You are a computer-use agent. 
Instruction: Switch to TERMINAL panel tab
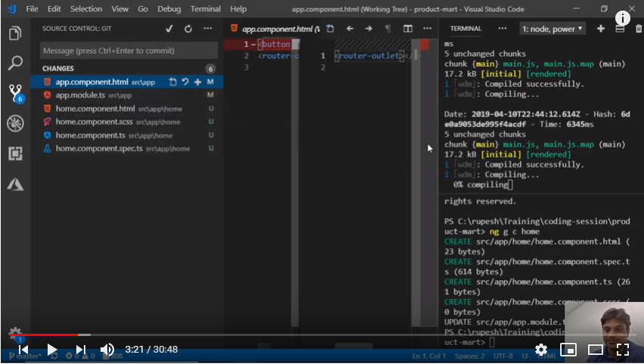tap(466, 29)
